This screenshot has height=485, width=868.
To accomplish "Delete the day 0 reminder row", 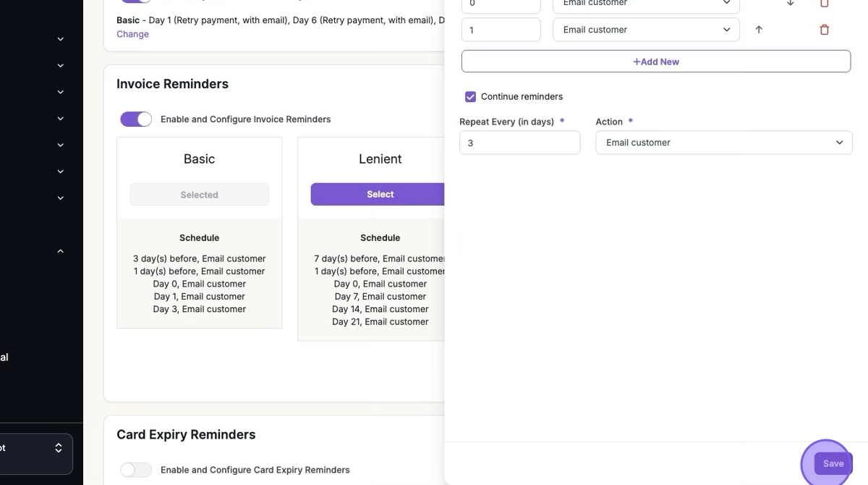I will coord(824,4).
